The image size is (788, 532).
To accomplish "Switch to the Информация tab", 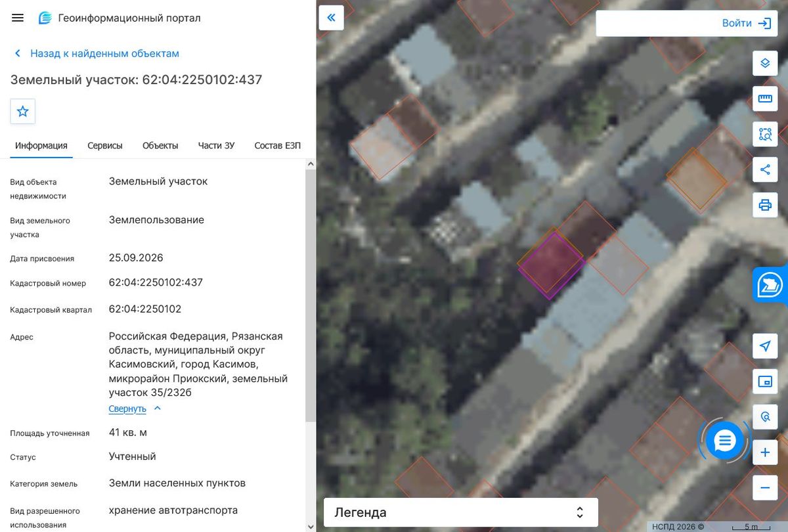I will [41, 146].
